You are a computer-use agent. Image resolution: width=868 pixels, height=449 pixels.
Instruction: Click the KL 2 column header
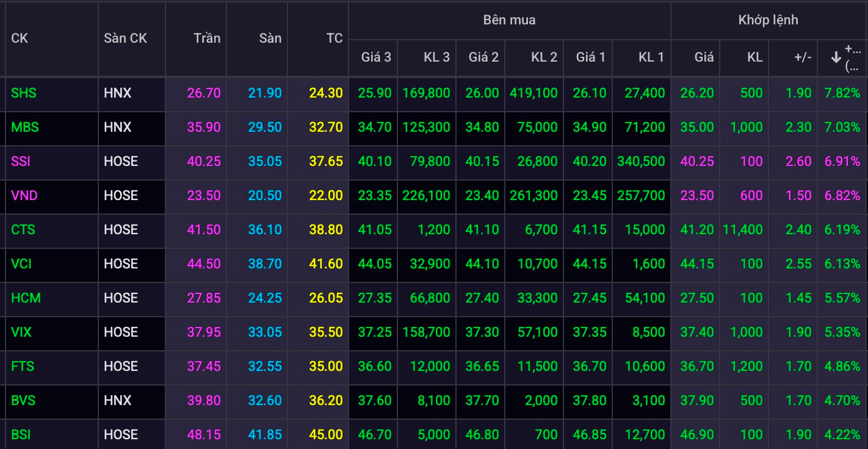(543, 57)
